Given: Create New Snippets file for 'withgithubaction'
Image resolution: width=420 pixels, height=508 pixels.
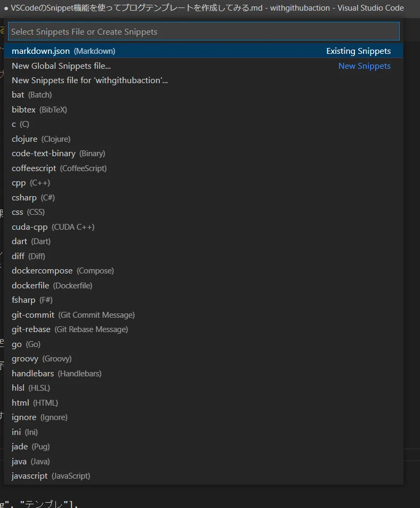Looking at the screenshot, I should (x=90, y=80).
